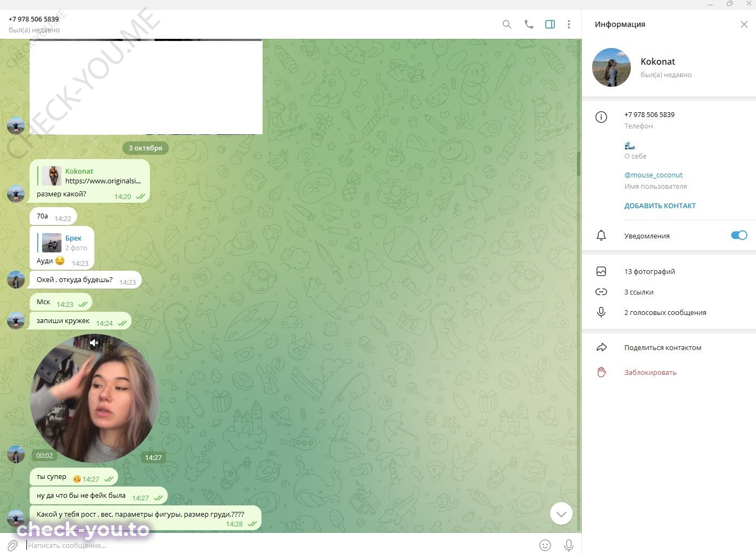The image size is (756, 555).
Task: Click the 3 октября date badge
Action: pos(146,148)
